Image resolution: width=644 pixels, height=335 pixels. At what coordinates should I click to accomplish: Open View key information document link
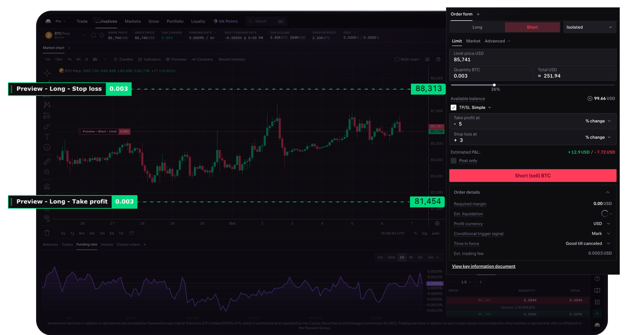click(483, 267)
